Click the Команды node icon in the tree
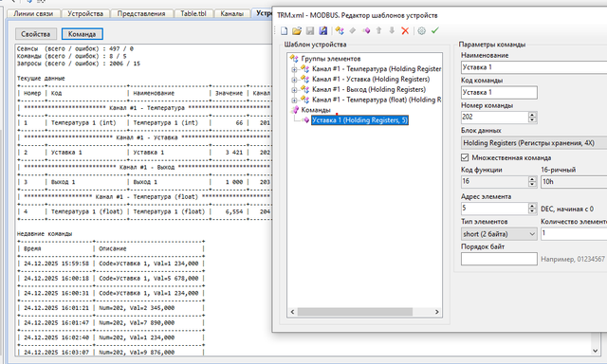The width and height of the screenshot is (607, 364). 295,110
